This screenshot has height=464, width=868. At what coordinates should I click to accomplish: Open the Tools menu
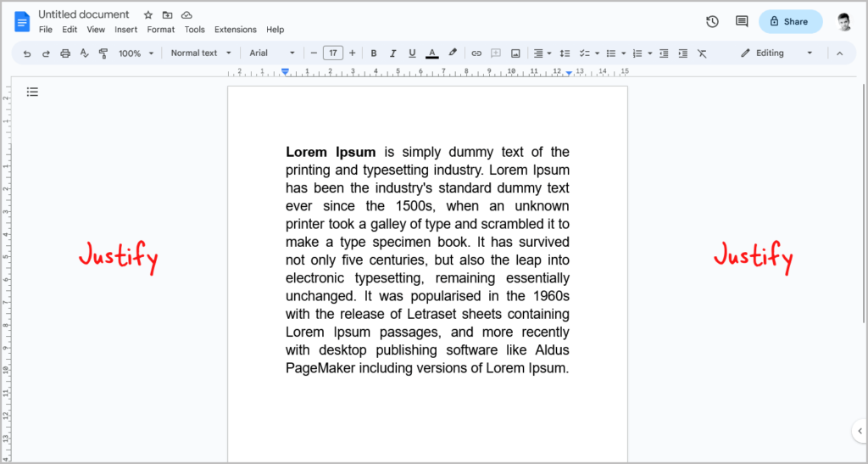(x=194, y=30)
